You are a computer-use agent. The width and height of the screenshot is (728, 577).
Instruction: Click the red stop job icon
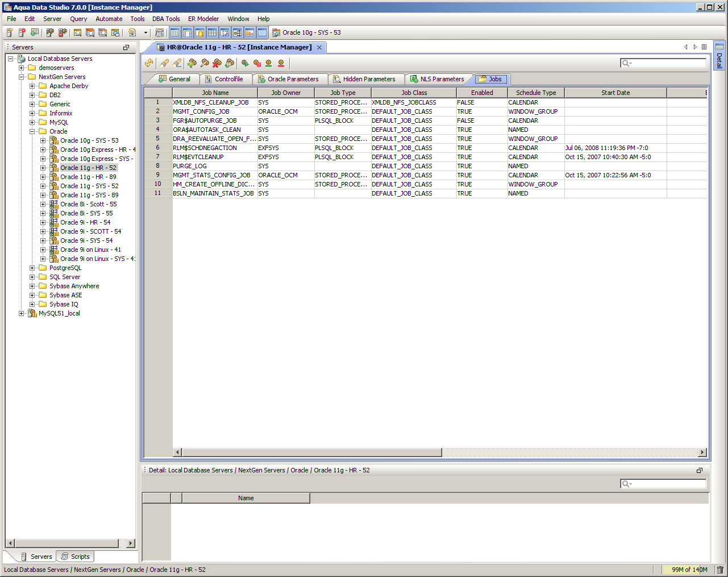tap(257, 63)
